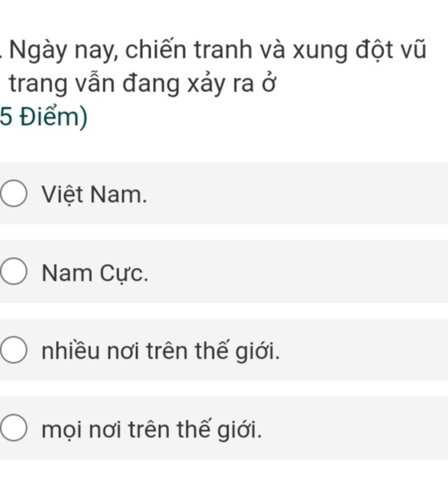Pick the "nhiều nơi trên thế giới." radio button
448x484 pixels.
tap(14, 350)
